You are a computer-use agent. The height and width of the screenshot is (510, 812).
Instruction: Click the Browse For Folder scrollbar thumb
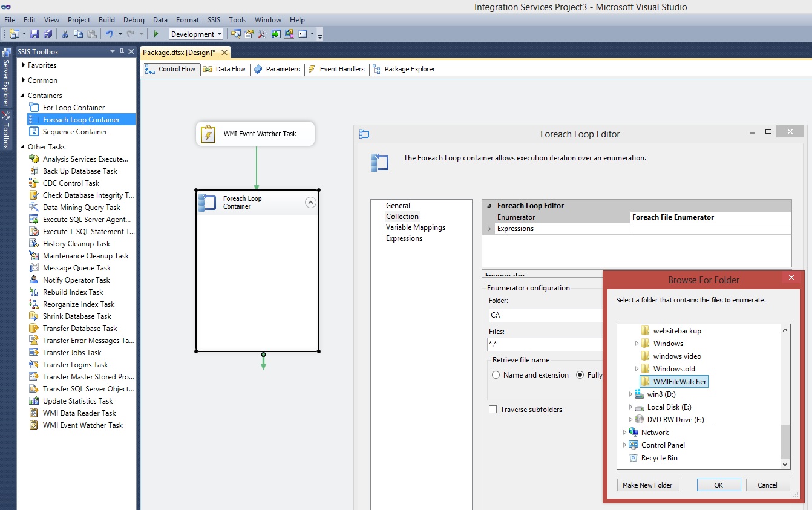point(785,441)
